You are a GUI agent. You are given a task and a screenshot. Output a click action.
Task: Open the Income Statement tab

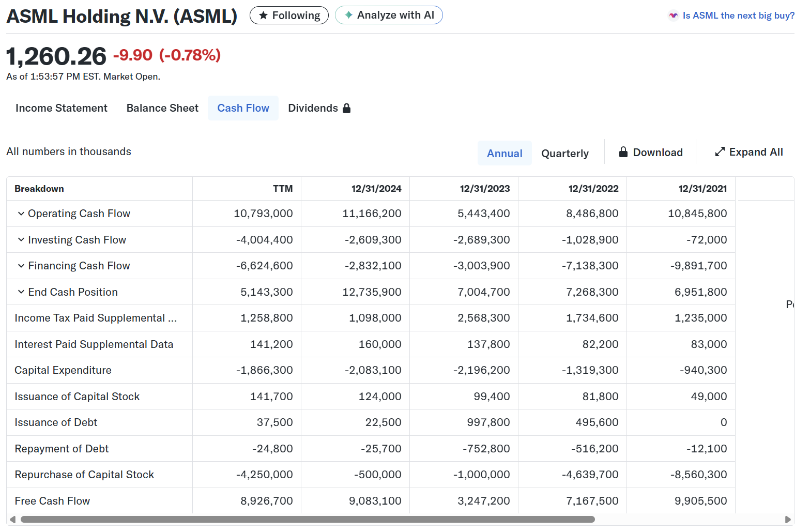[x=62, y=108]
